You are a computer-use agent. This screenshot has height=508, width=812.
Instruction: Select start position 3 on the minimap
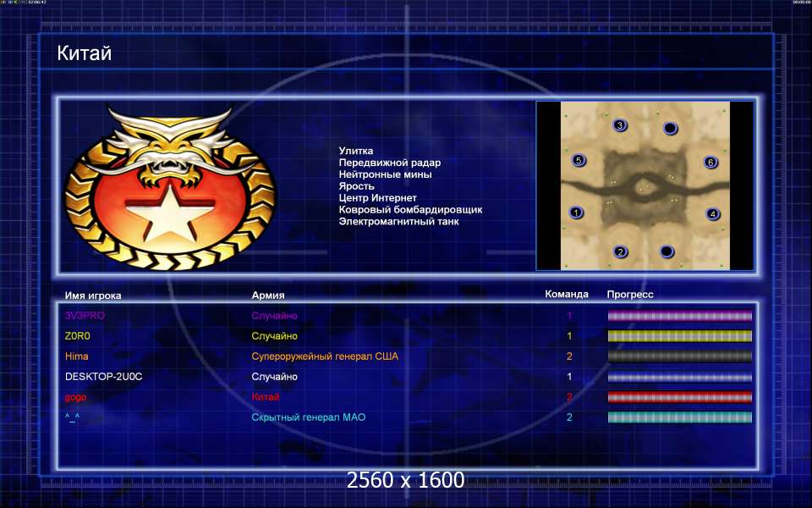[620, 125]
